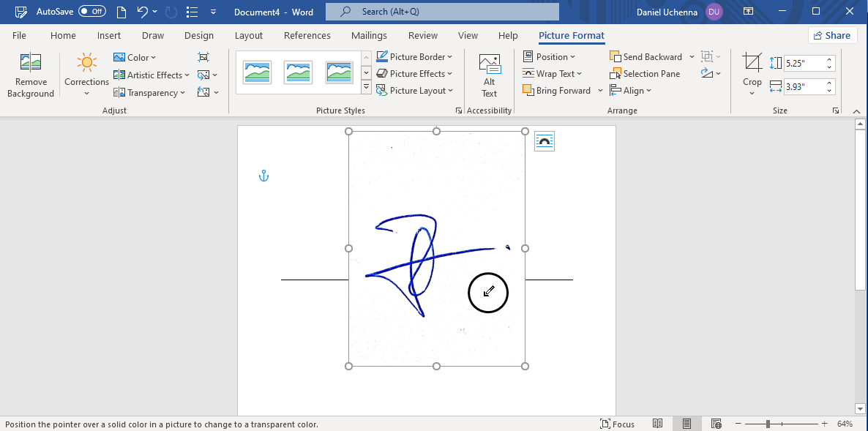Viewport: 868px width, 431px height.
Task: Switch to the References tab
Action: tap(307, 35)
